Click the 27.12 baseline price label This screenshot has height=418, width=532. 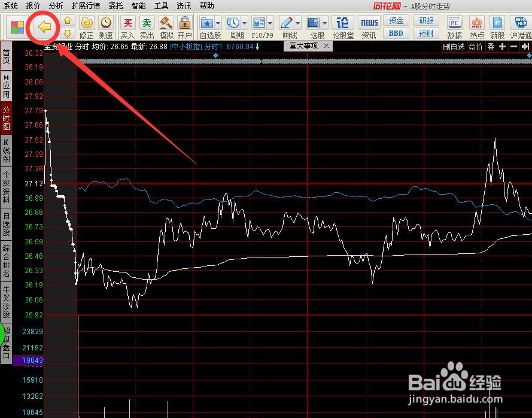(34, 184)
